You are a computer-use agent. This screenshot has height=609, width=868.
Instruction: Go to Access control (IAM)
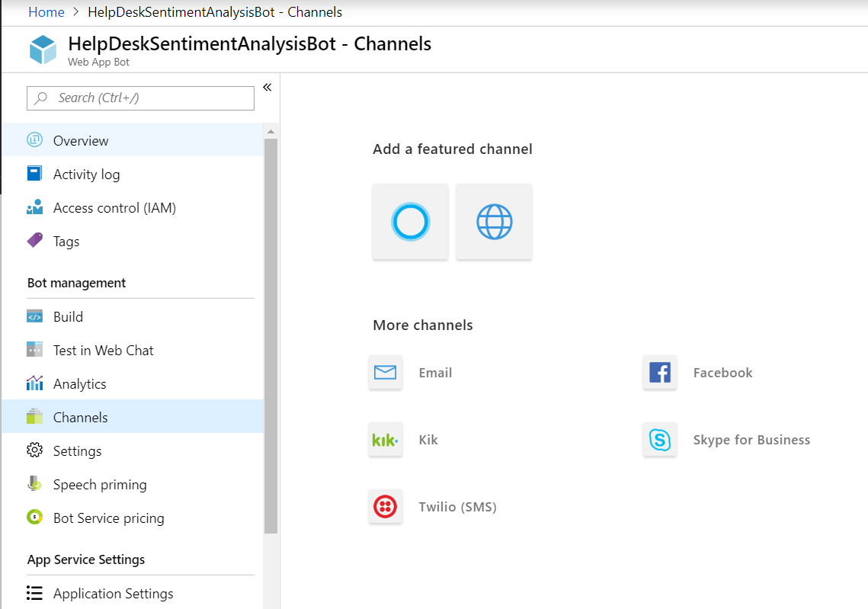coord(114,208)
